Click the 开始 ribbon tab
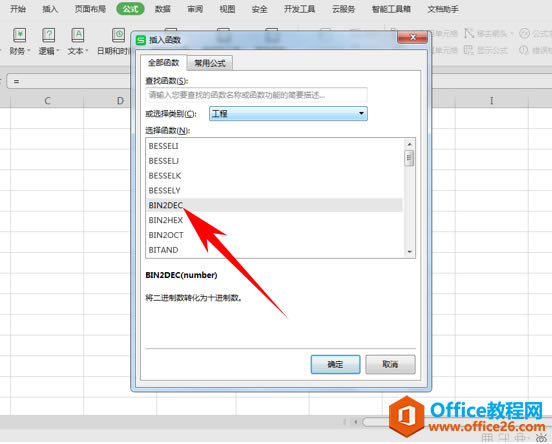Image resolution: width=552 pixels, height=444 pixels. pos(18,9)
